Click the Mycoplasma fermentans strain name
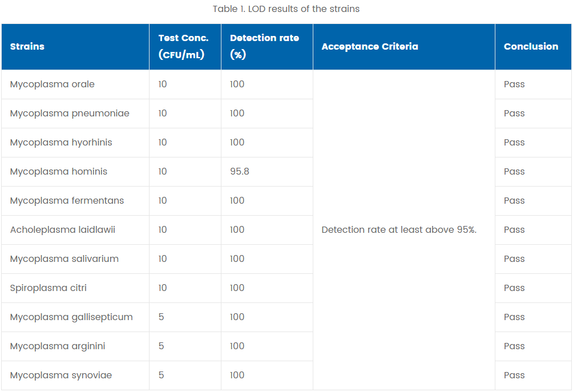This screenshot has height=392, width=573. (67, 201)
